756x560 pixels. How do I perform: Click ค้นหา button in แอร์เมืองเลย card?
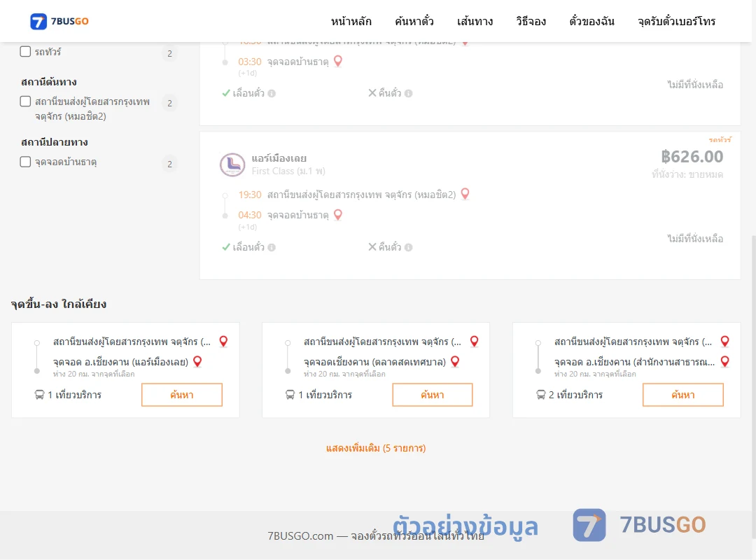(182, 395)
